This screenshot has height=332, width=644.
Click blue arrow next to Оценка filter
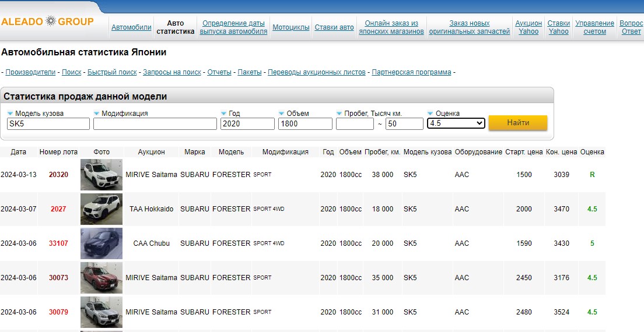click(x=430, y=114)
